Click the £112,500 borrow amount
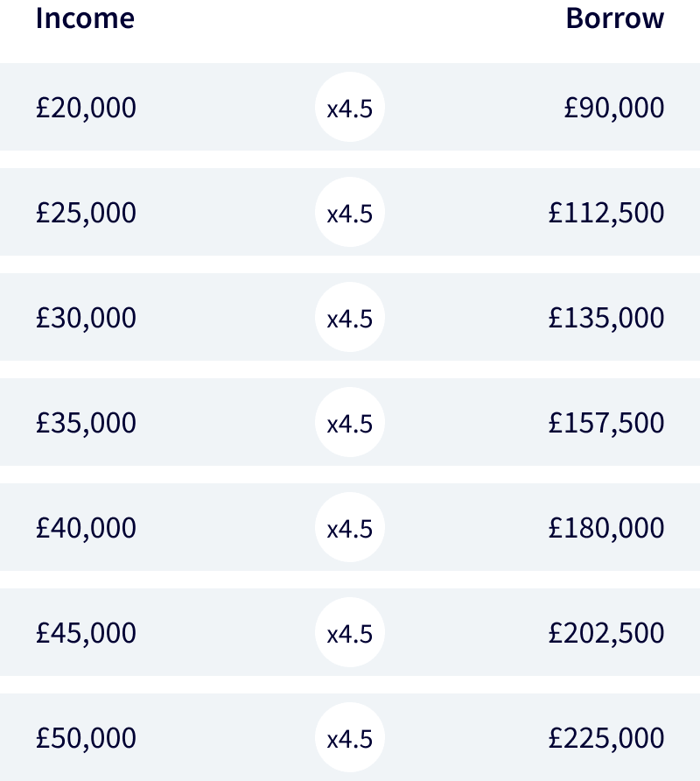700x781 pixels. point(606,213)
